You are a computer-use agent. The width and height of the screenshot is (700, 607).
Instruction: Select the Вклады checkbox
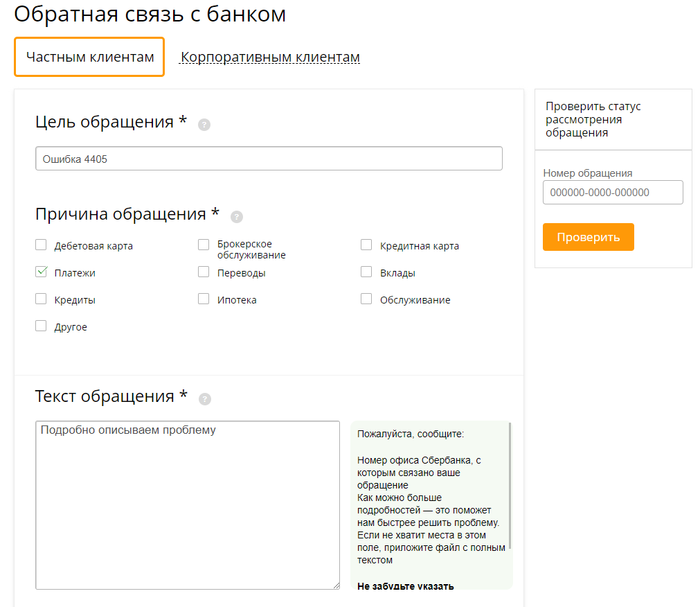click(366, 272)
